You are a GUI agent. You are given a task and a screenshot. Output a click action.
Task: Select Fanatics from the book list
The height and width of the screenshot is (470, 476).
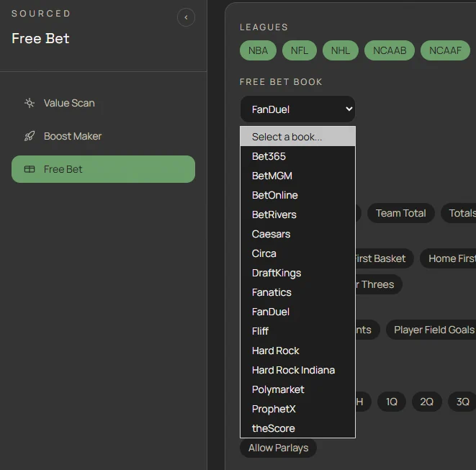tap(297, 292)
